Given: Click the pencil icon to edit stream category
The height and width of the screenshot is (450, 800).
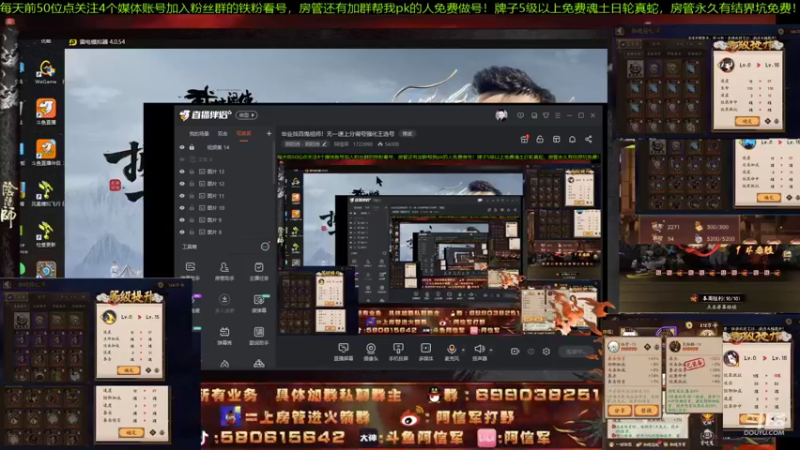Looking at the screenshot, I should [324, 144].
